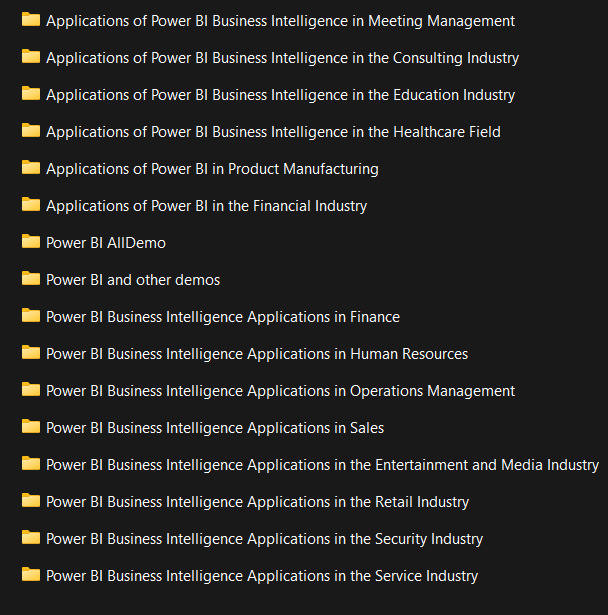Viewport: 608px width, 615px height.
Task: Click folder icon next to Retail Industry entry
Action: click(31, 500)
